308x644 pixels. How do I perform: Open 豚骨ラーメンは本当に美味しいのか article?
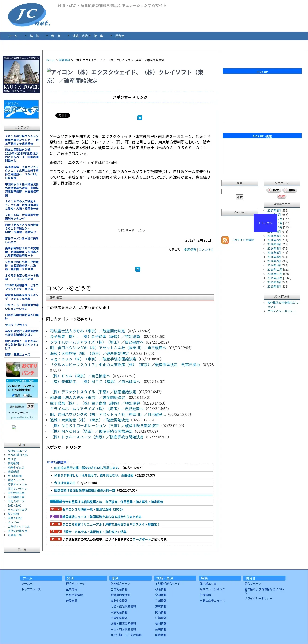[22, 240]
